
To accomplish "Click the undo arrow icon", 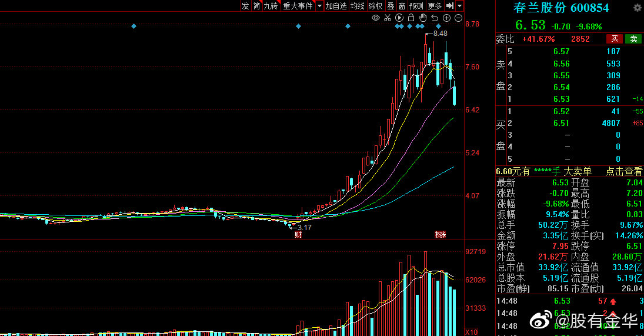I will coord(434,18).
